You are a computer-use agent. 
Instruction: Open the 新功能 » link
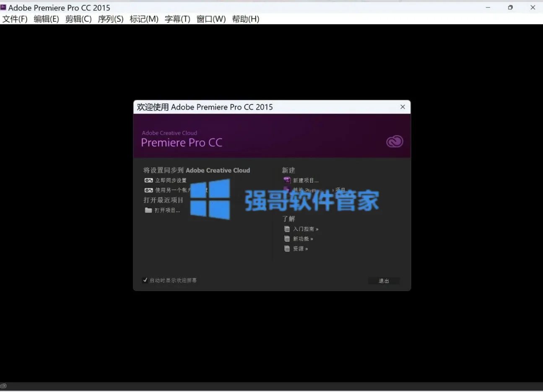[x=303, y=239]
